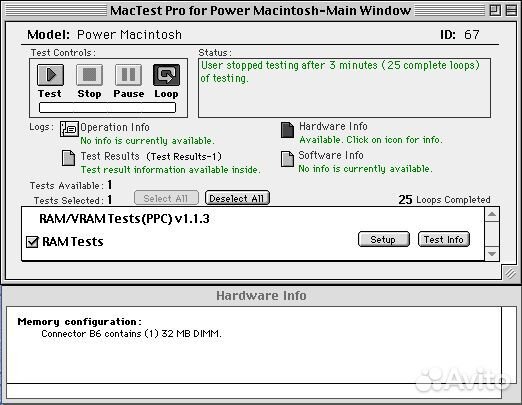Viewport: 522px width, 405px height.
Task: Open the Software Info document icon
Action: click(x=287, y=159)
